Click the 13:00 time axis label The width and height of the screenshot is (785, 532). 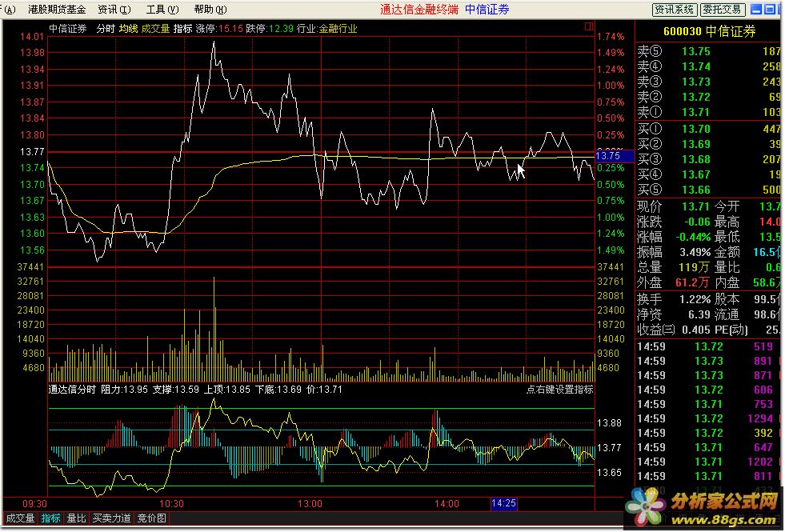(310, 504)
